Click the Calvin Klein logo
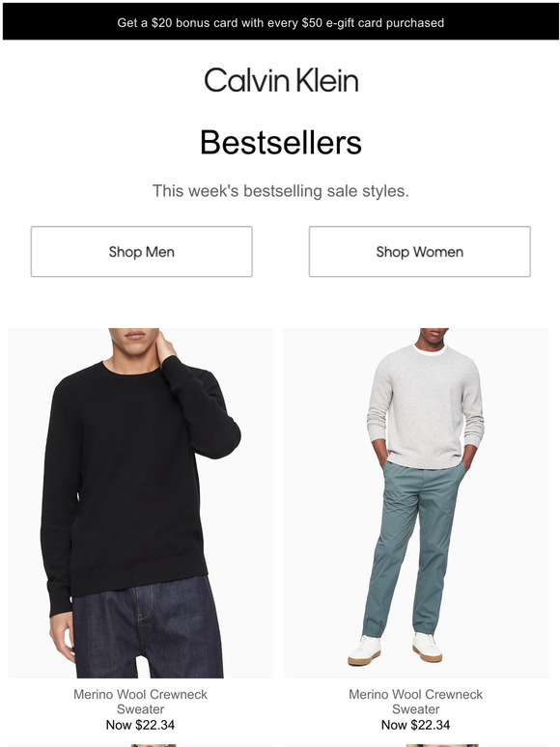560x747 pixels. tap(281, 80)
